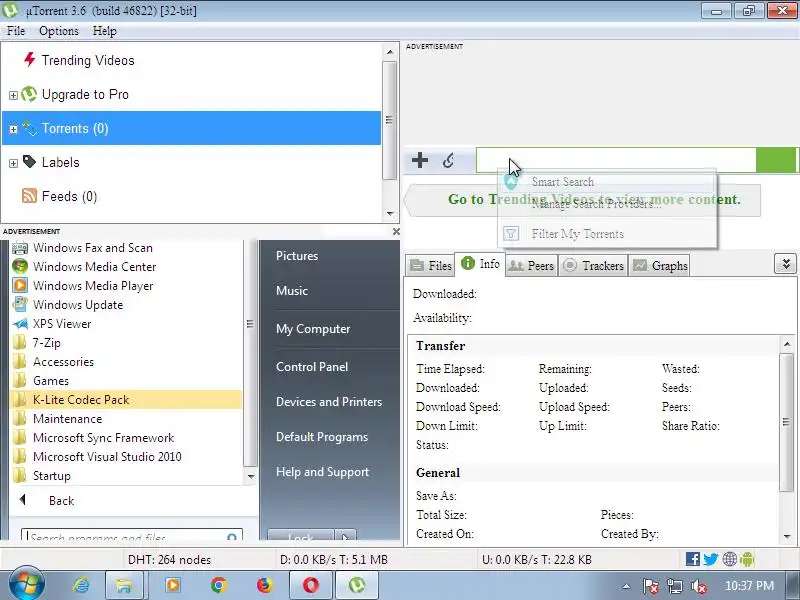The image size is (800, 600).
Task: Expand the Games folder
Action: coord(125,381)
